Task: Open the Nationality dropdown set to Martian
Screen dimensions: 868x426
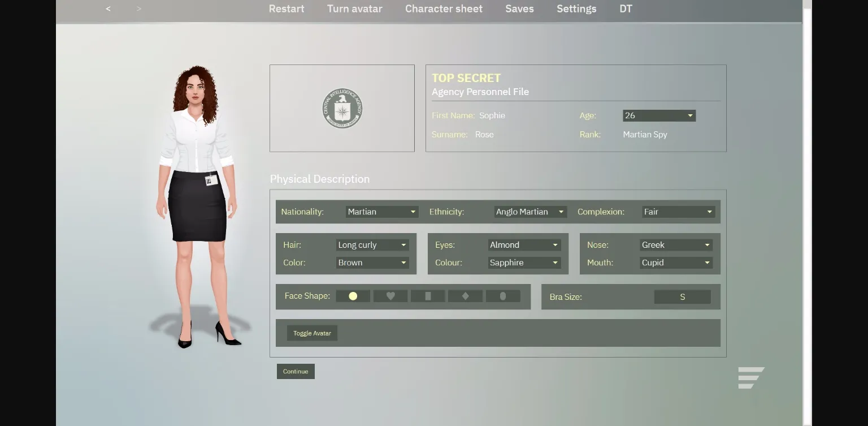Action: pyautogui.click(x=381, y=211)
